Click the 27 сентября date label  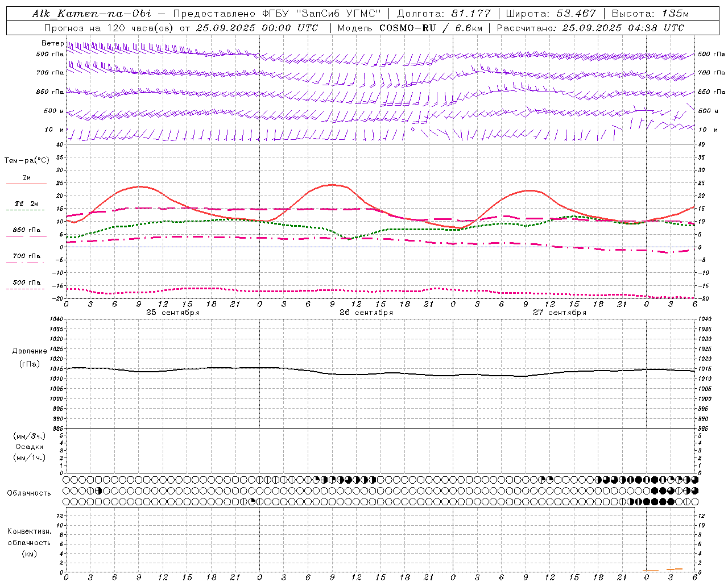pyautogui.click(x=560, y=313)
